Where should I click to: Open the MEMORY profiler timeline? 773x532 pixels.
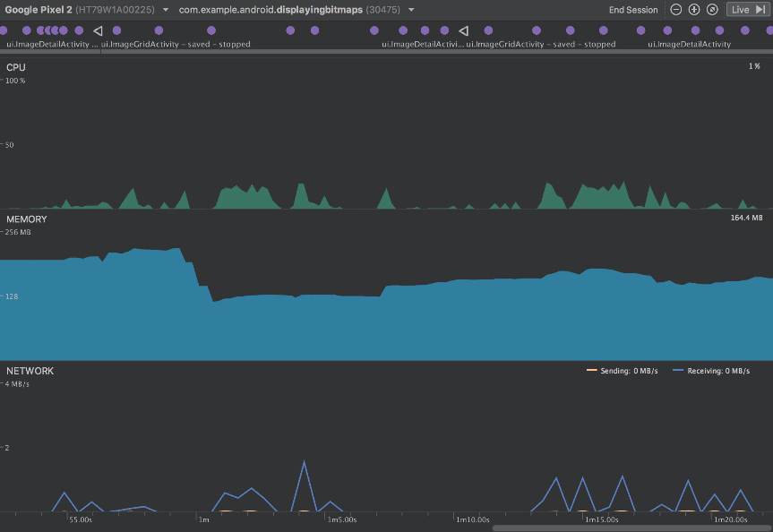click(x=387, y=286)
